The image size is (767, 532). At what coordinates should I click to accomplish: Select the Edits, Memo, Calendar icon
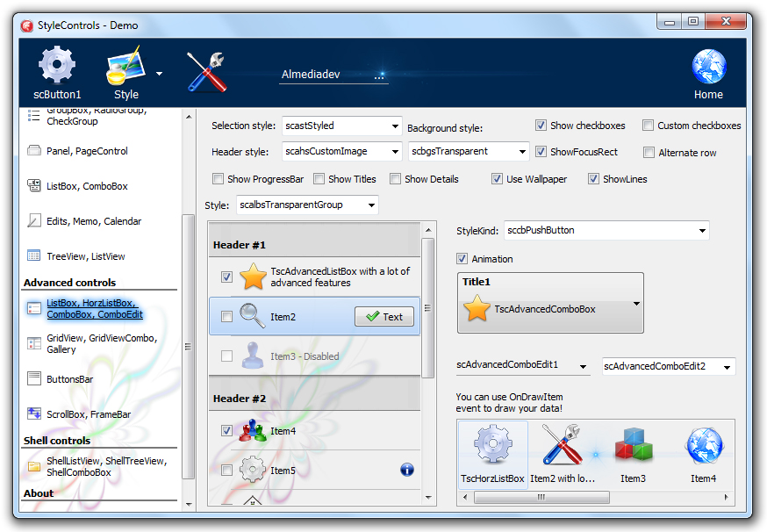tap(33, 220)
